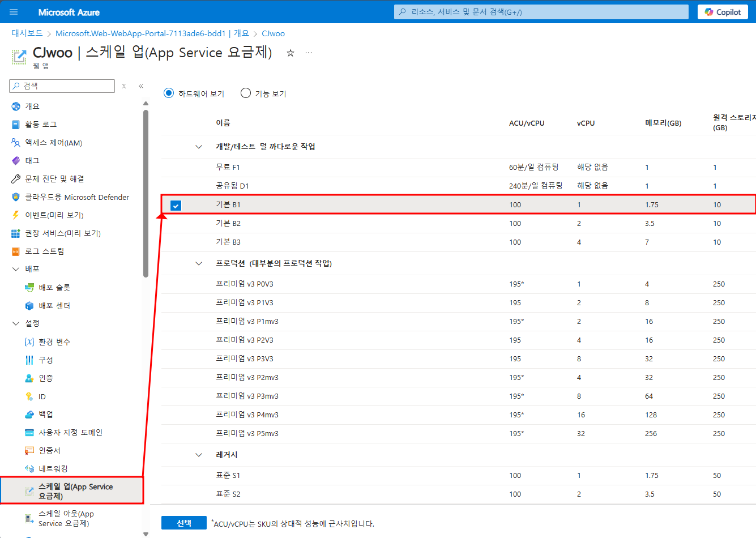Select the 표준 S1 plan row

(x=459, y=475)
